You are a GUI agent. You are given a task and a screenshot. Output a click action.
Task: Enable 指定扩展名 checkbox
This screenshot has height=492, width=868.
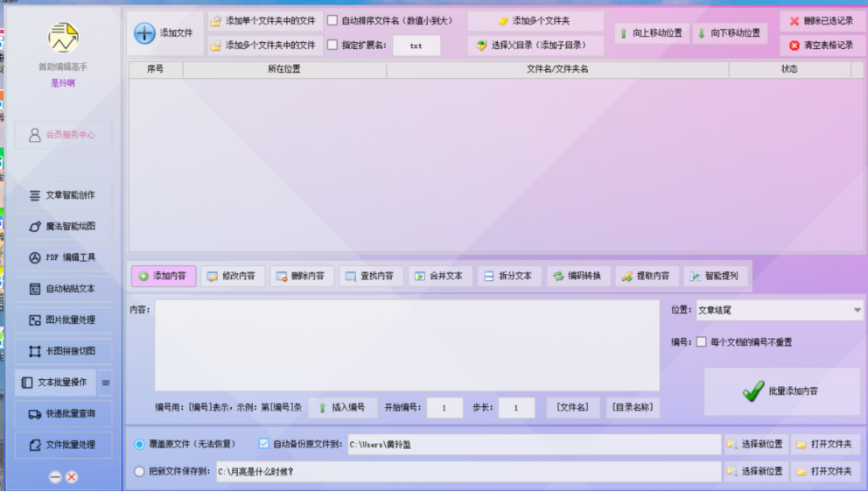click(332, 45)
